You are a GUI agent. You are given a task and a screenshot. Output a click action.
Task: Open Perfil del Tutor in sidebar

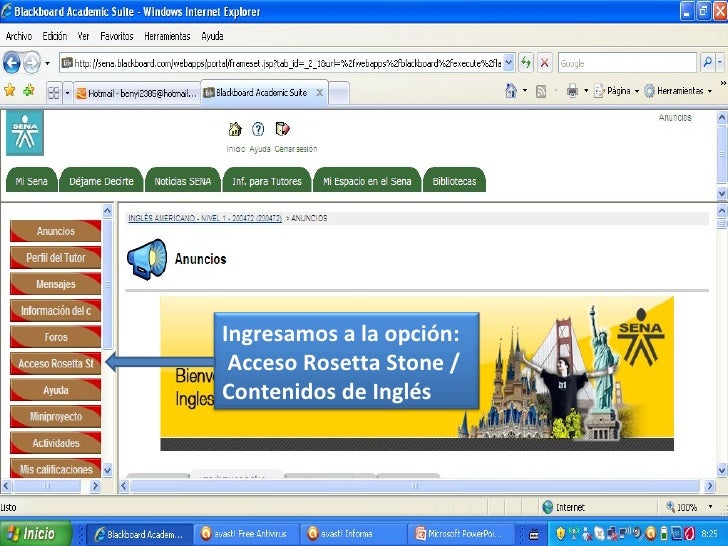pos(56,258)
